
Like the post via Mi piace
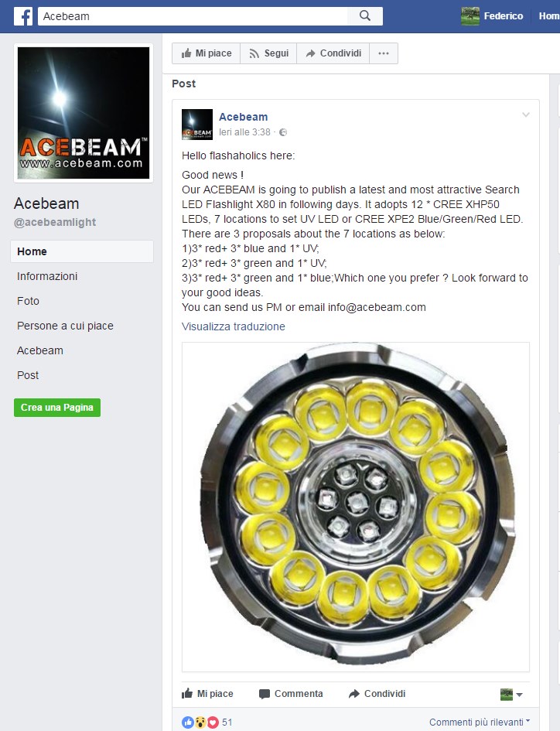click(x=207, y=694)
